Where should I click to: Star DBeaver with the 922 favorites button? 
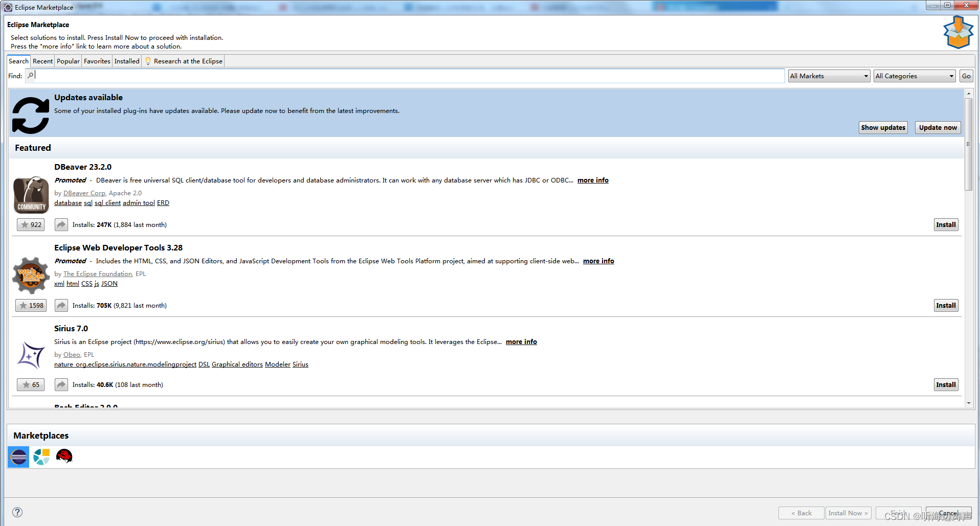point(31,224)
